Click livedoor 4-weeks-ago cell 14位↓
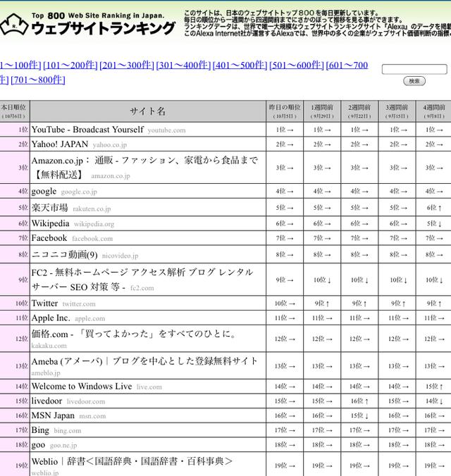 click(x=434, y=401)
